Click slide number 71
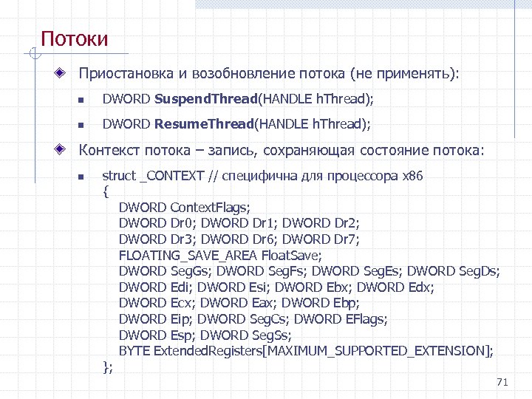Viewport: 532px width, 399px height. pyautogui.click(x=502, y=383)
